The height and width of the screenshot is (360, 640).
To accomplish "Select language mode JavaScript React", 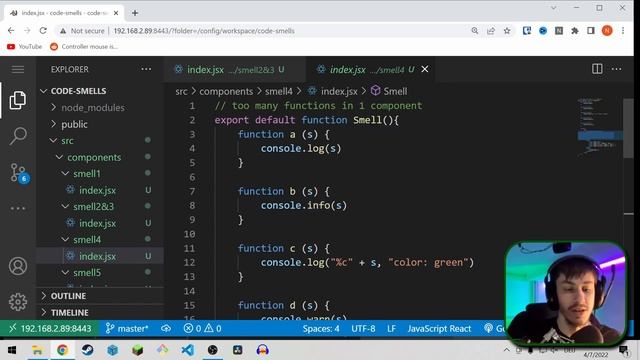I will click(439, 329).
